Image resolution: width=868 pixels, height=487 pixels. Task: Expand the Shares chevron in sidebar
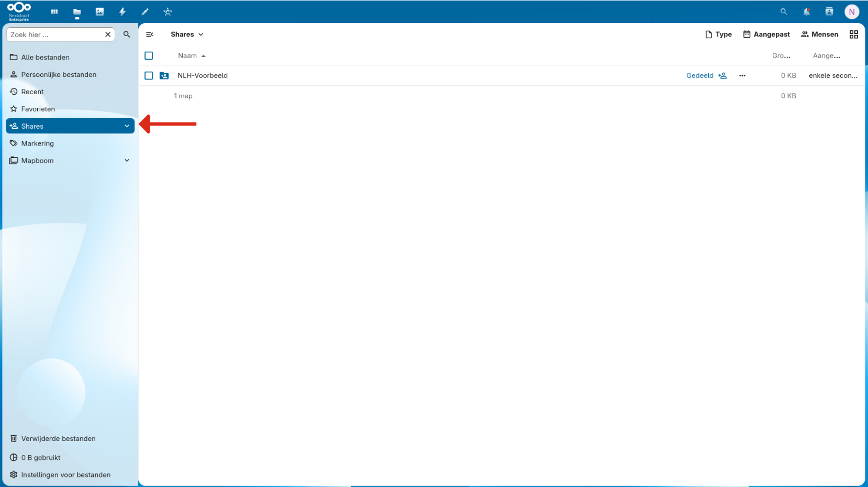point(127,126)
